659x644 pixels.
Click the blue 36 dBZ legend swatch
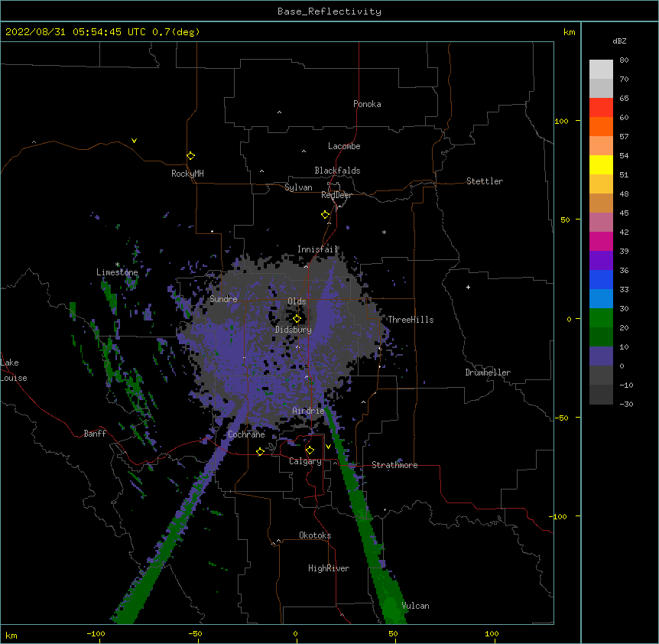pyautogui.click(x=601, y=279)
